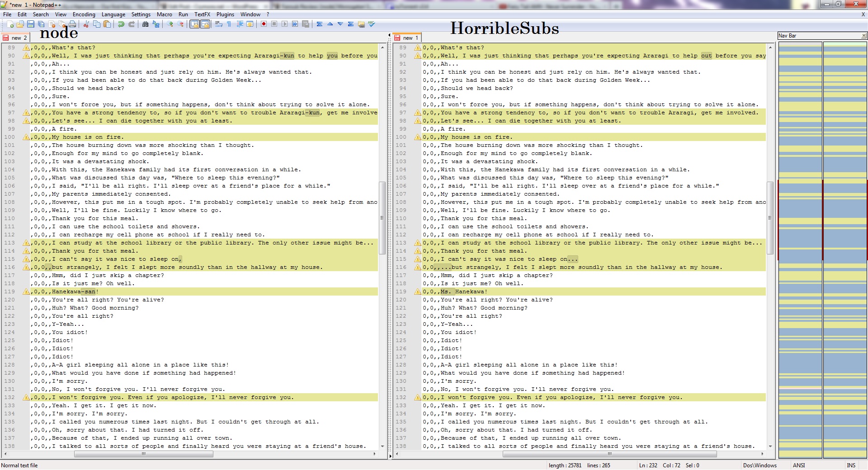The height and width of the screenshot is (470, 868).
Task: Open the Encoding menu
Action: (x=84, y=14)
